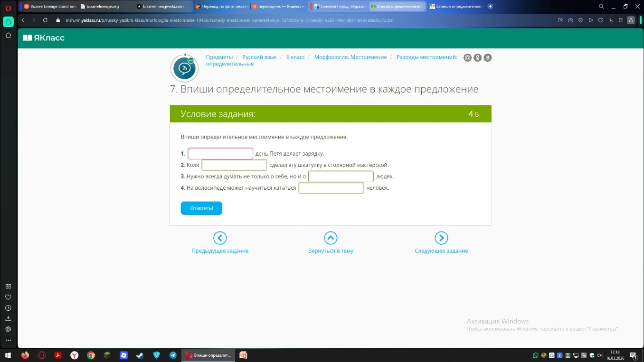
Task: Share task via Odnoklassniki icon
Action: 477,58
